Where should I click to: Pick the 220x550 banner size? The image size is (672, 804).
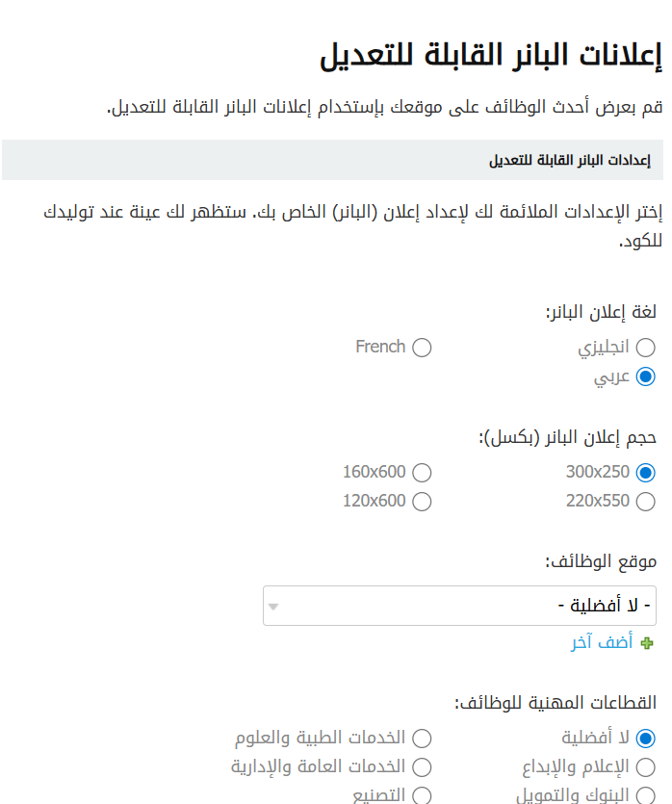click(x=646, y=502)
